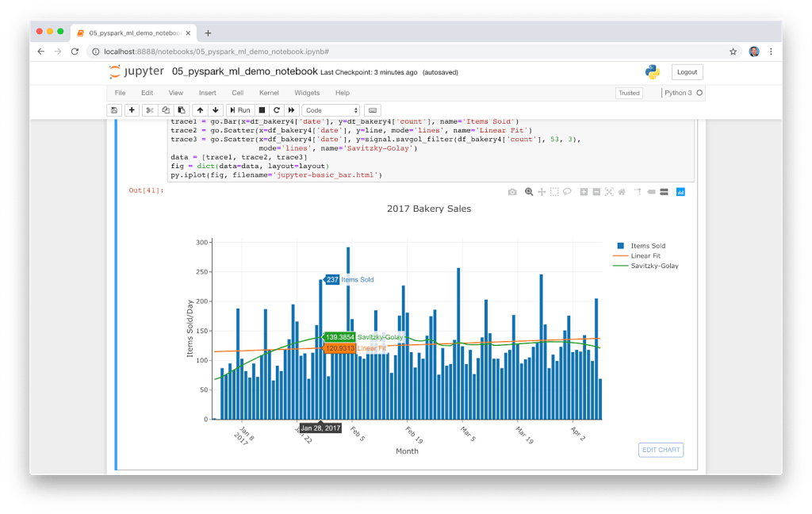Open the command palette keyboard icon
The width and height of the screenshot is (812, 514).
[373, 110]
